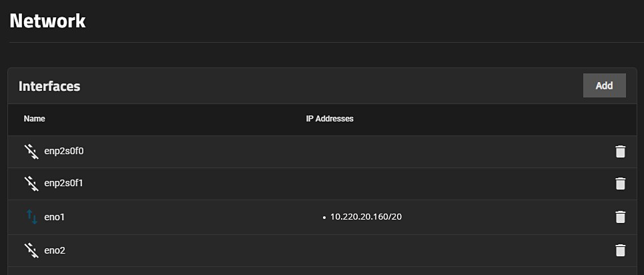Delete the enp2s0f1 interface
Viewport: 644px width, 275px height.
620,183
